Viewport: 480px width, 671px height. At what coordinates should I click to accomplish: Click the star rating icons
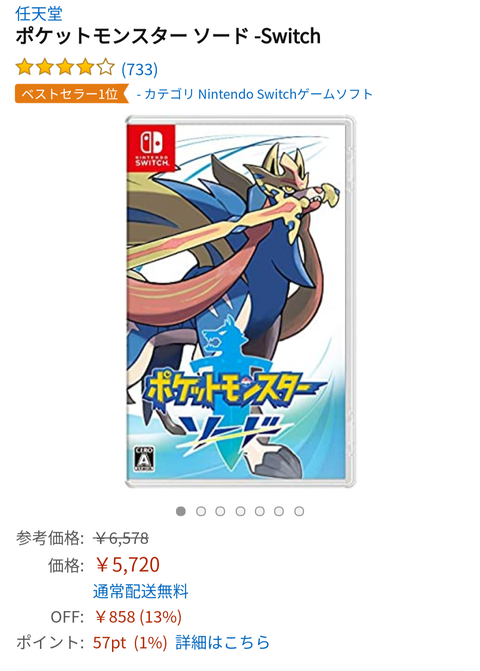pyautogui.click(x=65, y=68)
